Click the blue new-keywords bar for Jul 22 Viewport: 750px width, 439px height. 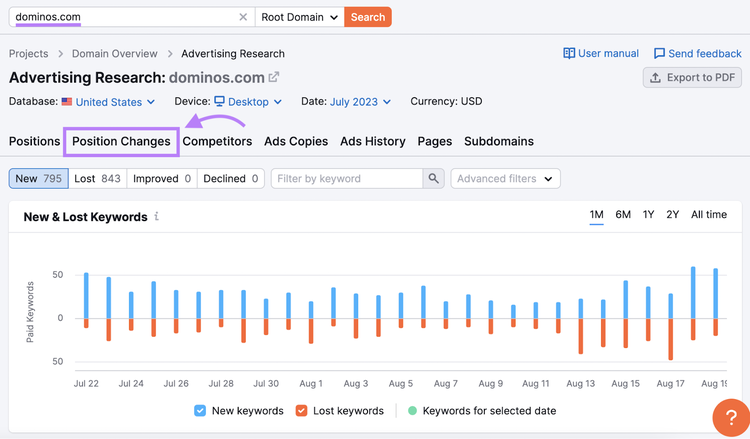(86, 296)
